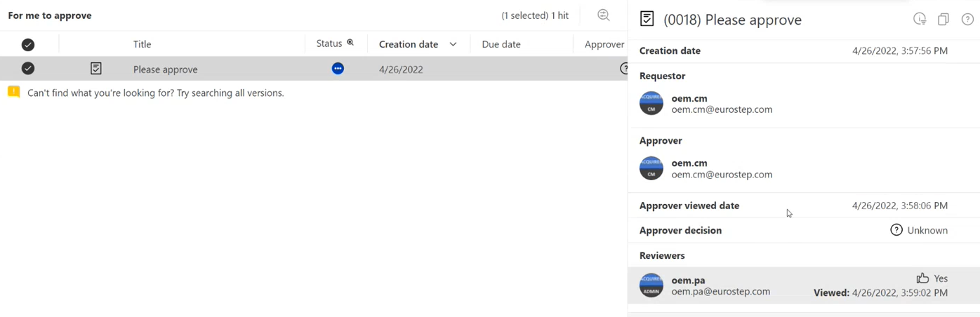980x317 pixels.
Task: Click the copy icon in detail header
Action: (x=943, y=20)
